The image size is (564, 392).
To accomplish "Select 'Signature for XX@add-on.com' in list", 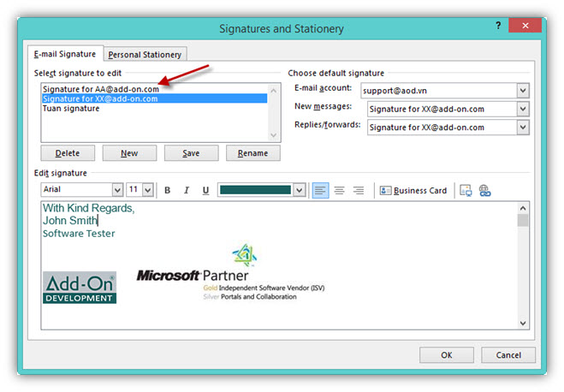I will pyautogui.click(x=155, y=98).
